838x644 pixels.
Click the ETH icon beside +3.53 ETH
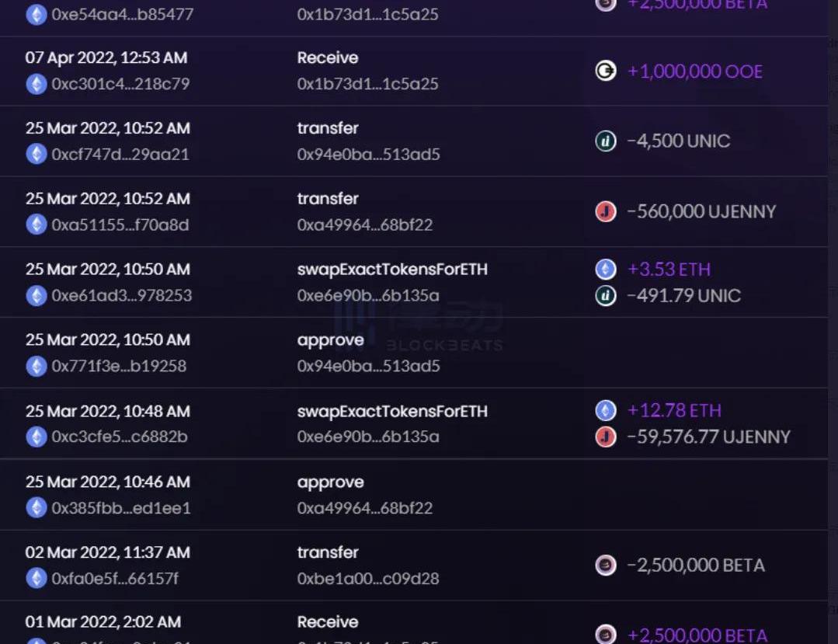[606, 270]
